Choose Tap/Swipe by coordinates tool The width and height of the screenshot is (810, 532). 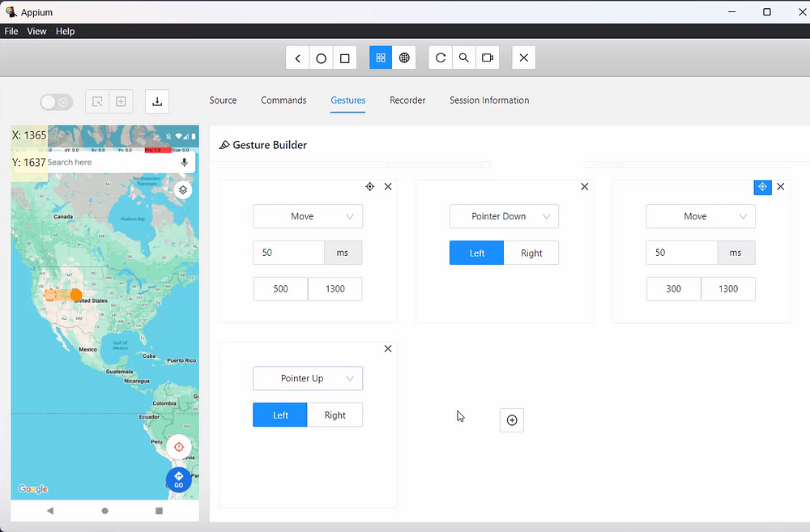(x=121, y=102)
